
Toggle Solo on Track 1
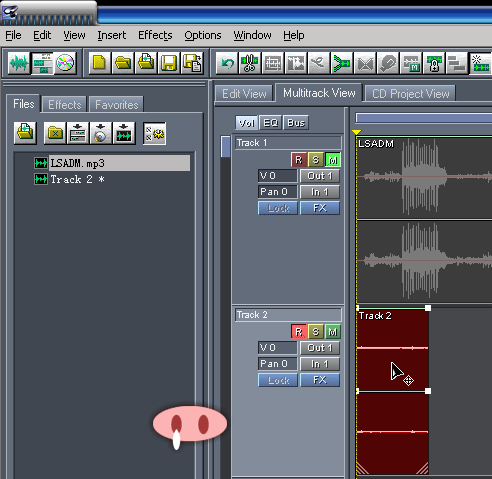coord(316,160)
